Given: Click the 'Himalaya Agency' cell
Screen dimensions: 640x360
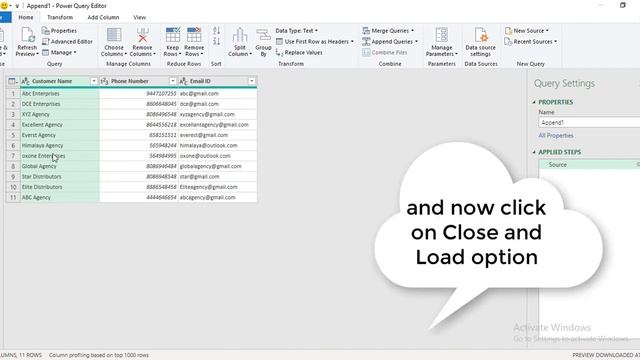Looking at the screenshot, I should (60, 145).
